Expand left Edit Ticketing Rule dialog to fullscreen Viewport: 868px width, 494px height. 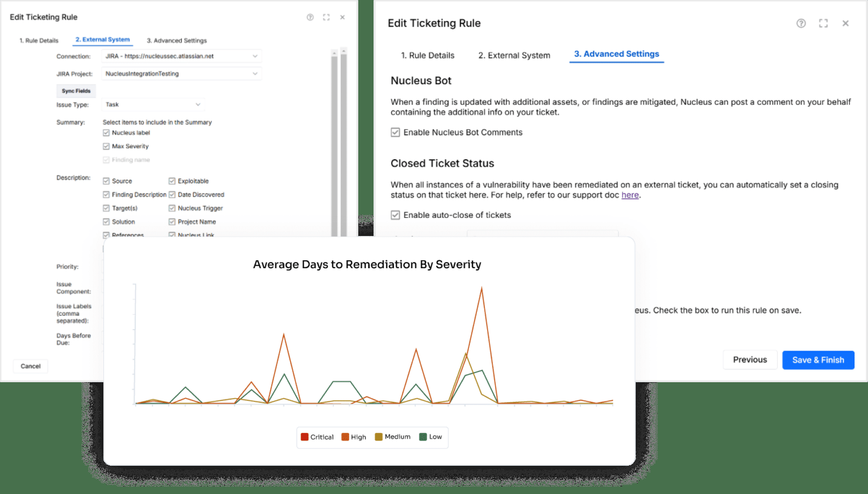point(326,18)
